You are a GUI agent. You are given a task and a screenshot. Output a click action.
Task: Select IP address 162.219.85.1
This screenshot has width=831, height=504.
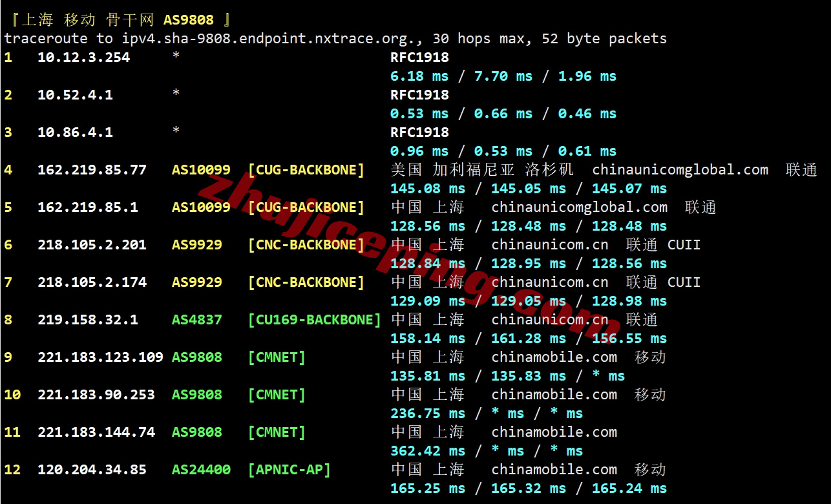pos(88,207)
